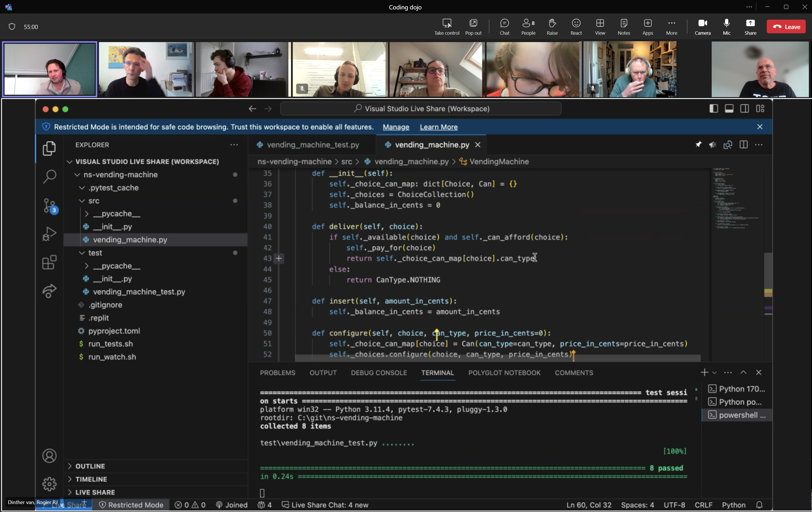
Task: Click the Source Control icon in sidebar
Action: [49, 205]
